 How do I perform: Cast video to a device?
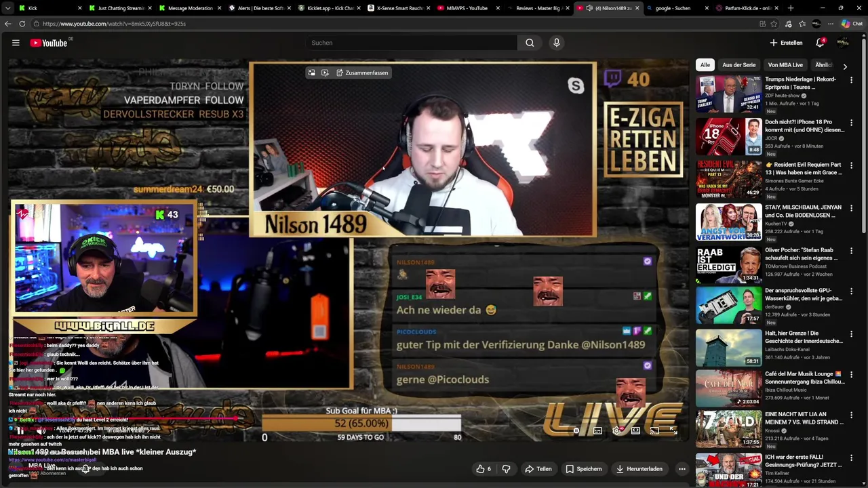pyautogui.click(x=654, y=430)
